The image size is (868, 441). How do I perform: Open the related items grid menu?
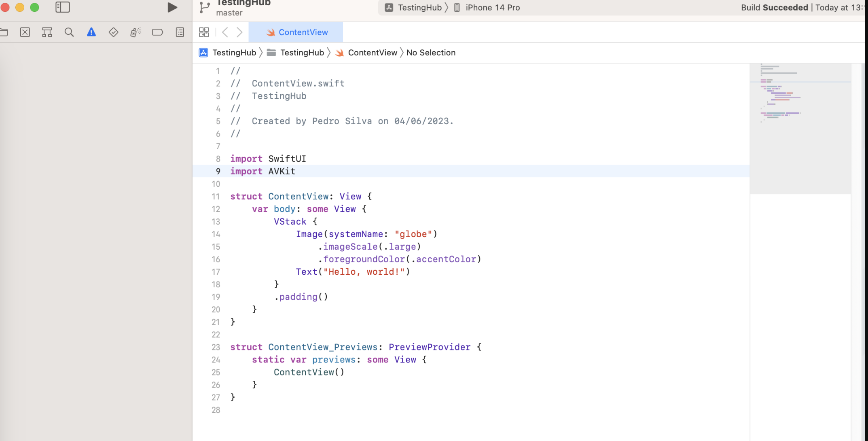point(204,32)
